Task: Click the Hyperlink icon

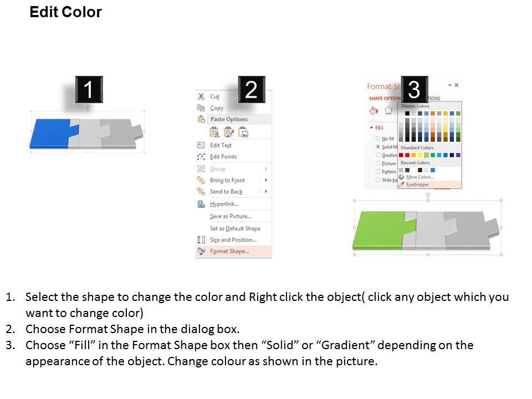Action: click(x=201, y=203)
